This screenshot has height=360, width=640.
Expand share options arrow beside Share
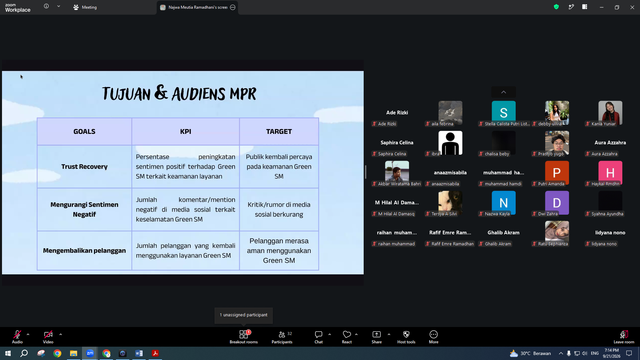click(x=389, y=334)
